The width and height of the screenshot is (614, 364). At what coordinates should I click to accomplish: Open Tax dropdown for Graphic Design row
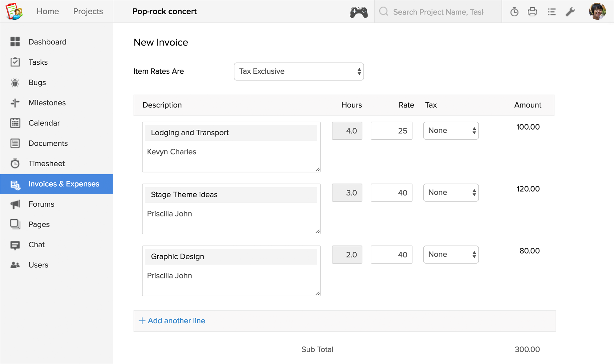tap(451, 254)
